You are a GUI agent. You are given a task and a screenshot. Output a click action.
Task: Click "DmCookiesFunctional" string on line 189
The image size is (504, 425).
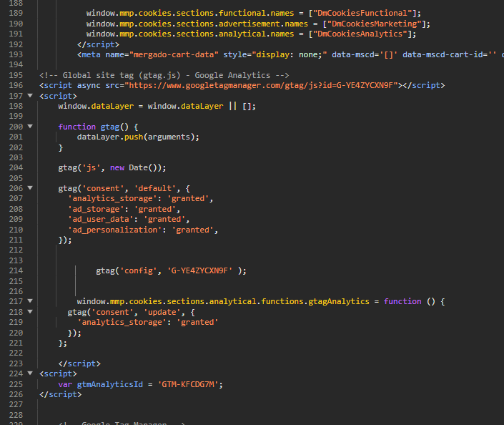[x=362, y=13]
